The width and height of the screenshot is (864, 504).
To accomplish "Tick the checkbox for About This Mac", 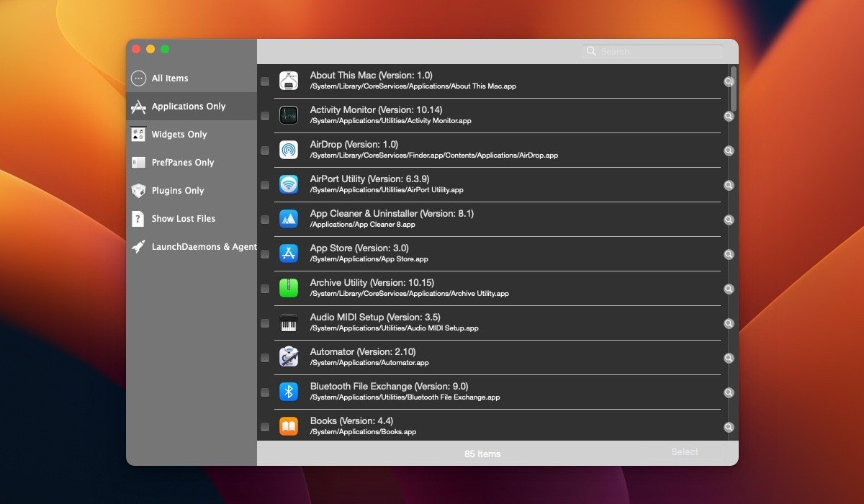I will (x=265, y=81).
